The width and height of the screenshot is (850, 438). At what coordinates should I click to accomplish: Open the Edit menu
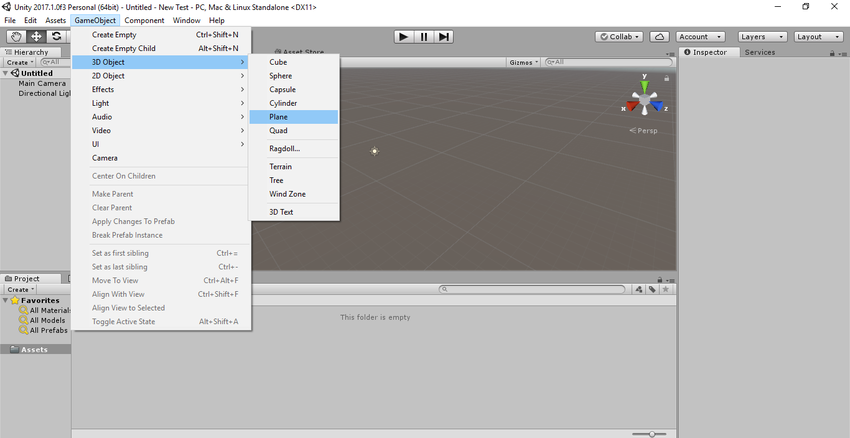coord(30,20)
